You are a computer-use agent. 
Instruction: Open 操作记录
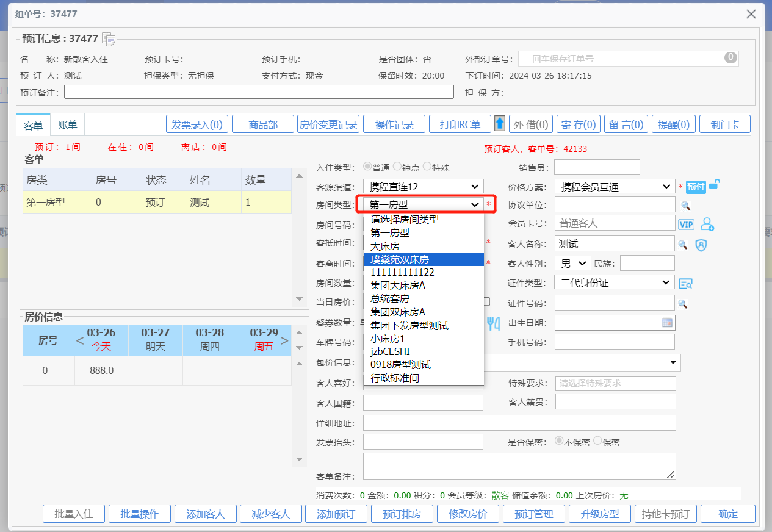point(394,124)
